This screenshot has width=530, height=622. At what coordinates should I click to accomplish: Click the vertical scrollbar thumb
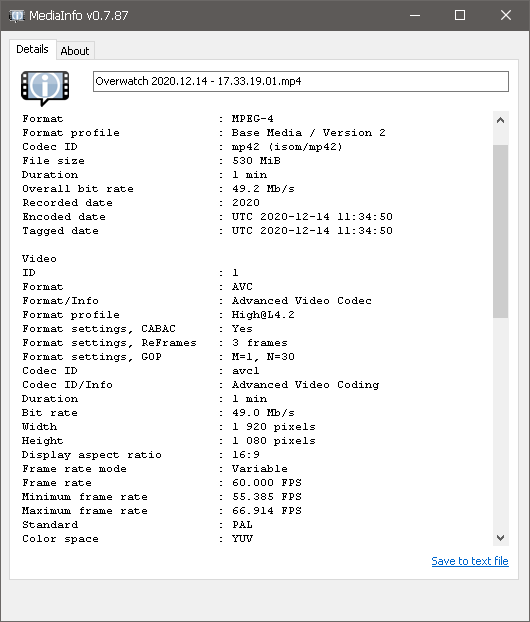point(500,231)
